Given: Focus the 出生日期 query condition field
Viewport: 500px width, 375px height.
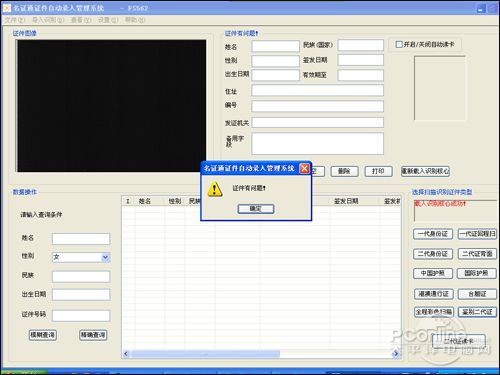Looking at the screenshot, I should pyautogui.click(x=81, y=295).
